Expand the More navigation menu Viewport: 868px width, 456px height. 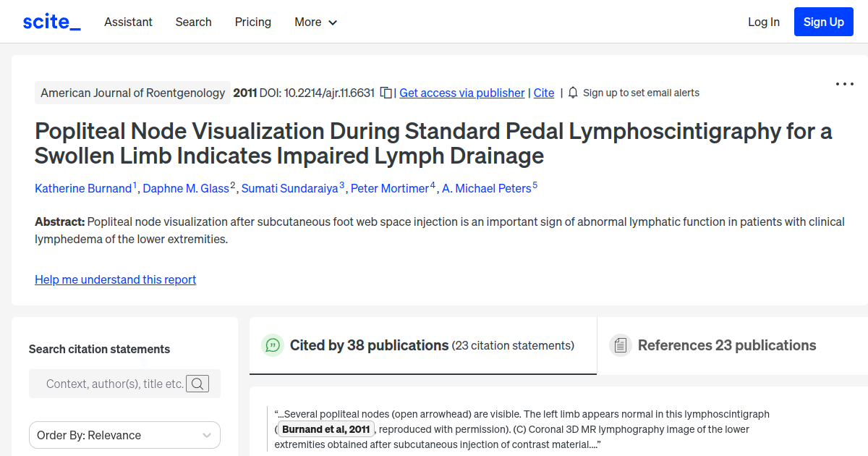(315, 22)
